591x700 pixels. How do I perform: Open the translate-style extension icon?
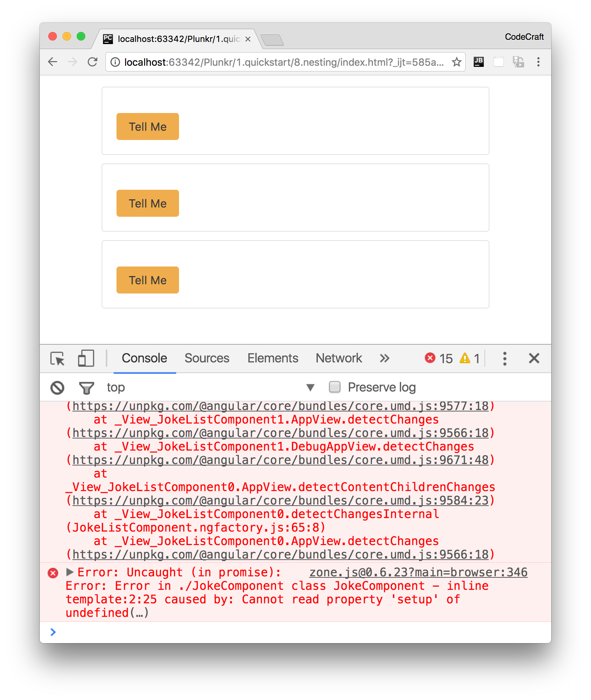point(518,62)
